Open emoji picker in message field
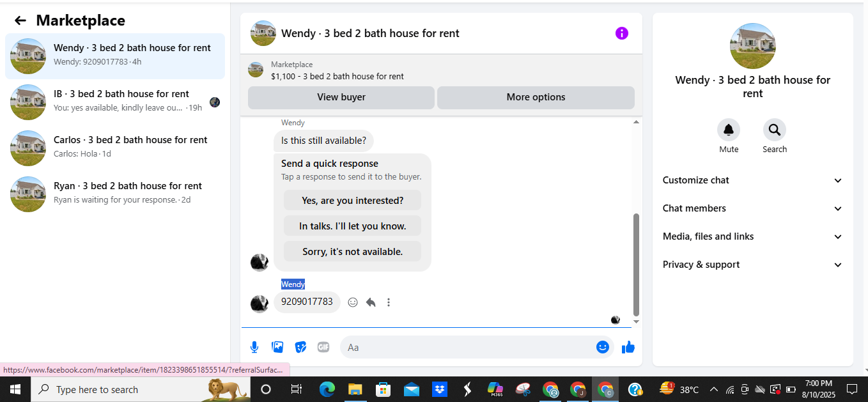Screen dimensions: 868x402 pyautogui.click(x=603, y=347)
